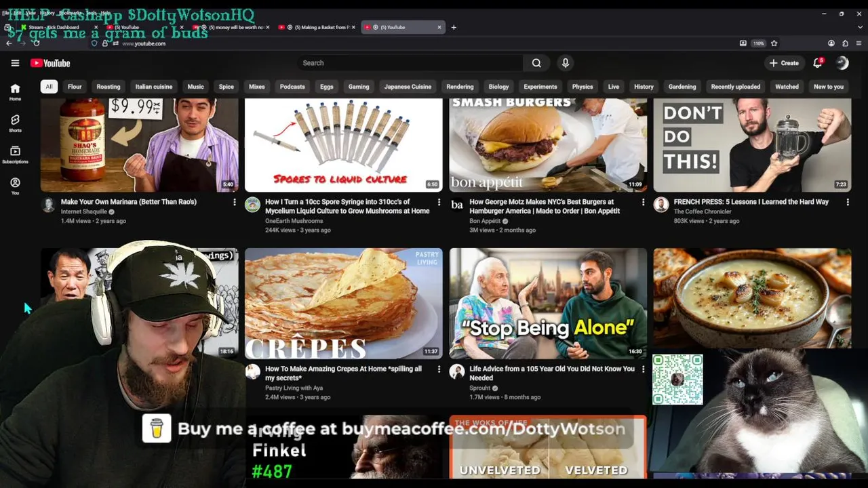Select the Physics filter chip
Screen dimensions: 868x488
(583, 87)
